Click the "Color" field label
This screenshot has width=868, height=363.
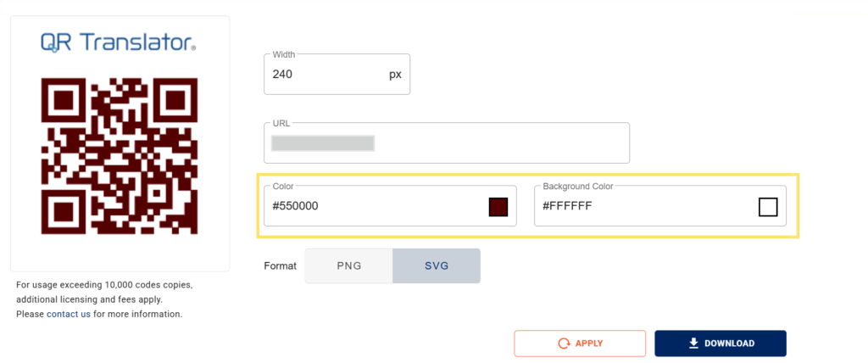(282, 186)
